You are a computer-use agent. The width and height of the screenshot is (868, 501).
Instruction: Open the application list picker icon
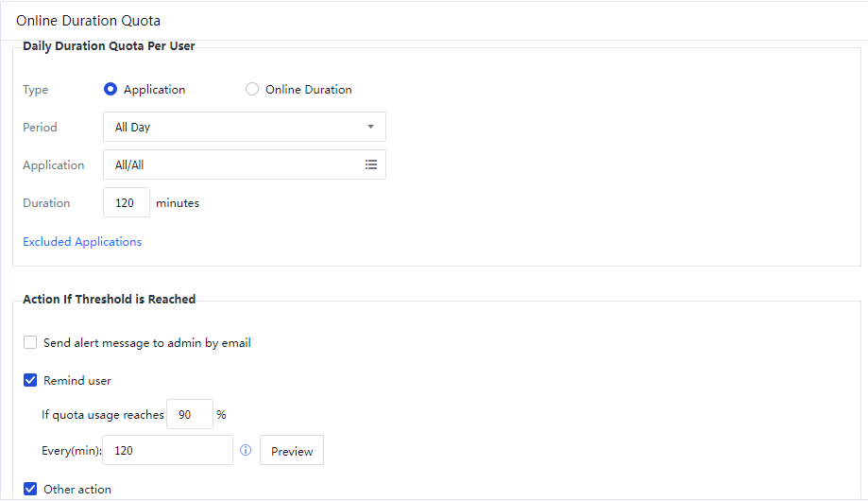pyautogui.click(x=371, y=164)
